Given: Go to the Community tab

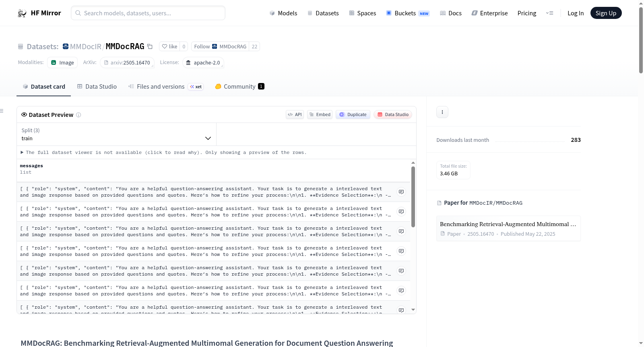Looking at the screenshot, I should 239,87.
